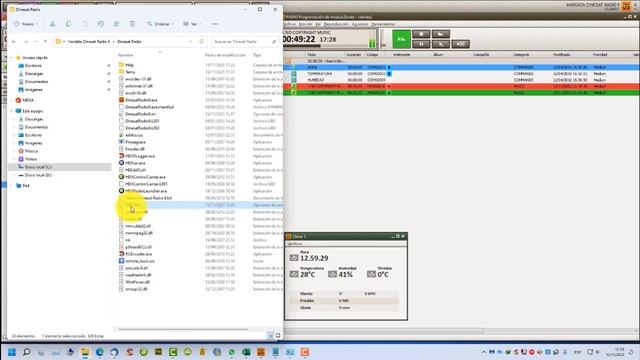This screenshot has width=640, height=360.
Task: Select the MDIControlCenter.exe file
Action: pos(145,177)
